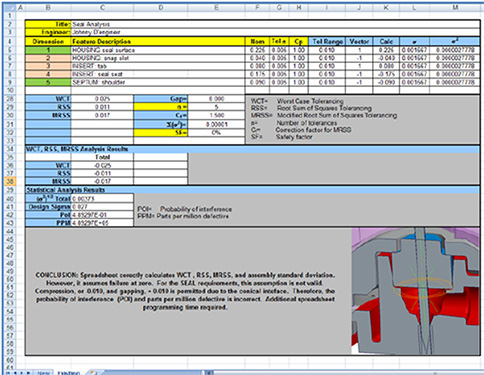
Task: Select the SF= value cell showing 0%
Action: coord(216,132)
